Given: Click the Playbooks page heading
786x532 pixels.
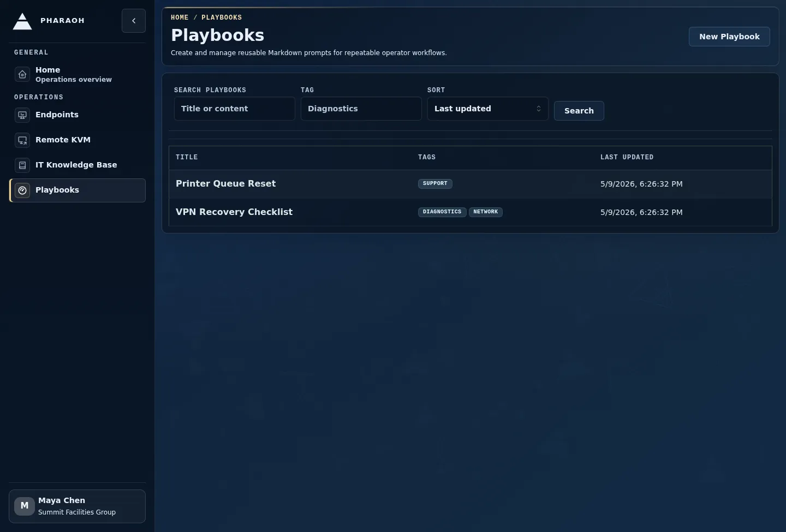Looking at the screenshot, I should [x=217, y=35].
